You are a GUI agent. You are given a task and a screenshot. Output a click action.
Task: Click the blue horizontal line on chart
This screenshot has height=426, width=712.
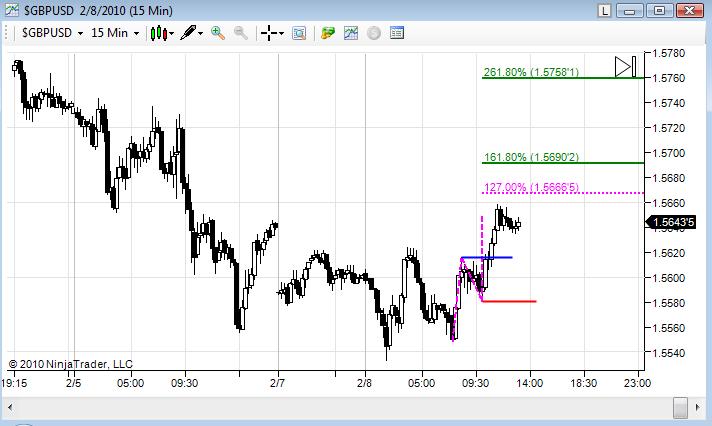coord(487,258)
